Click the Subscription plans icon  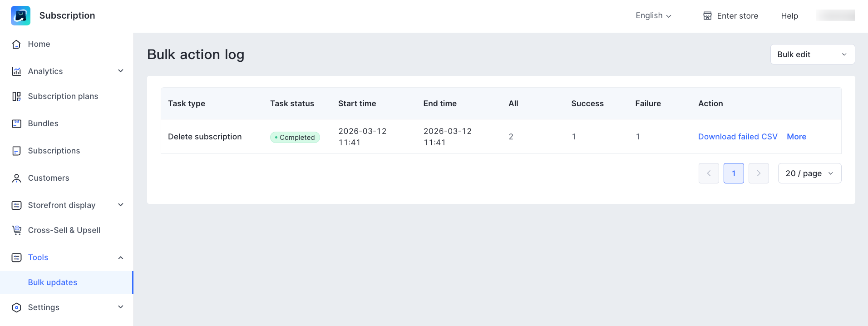[x=16, y=96]
